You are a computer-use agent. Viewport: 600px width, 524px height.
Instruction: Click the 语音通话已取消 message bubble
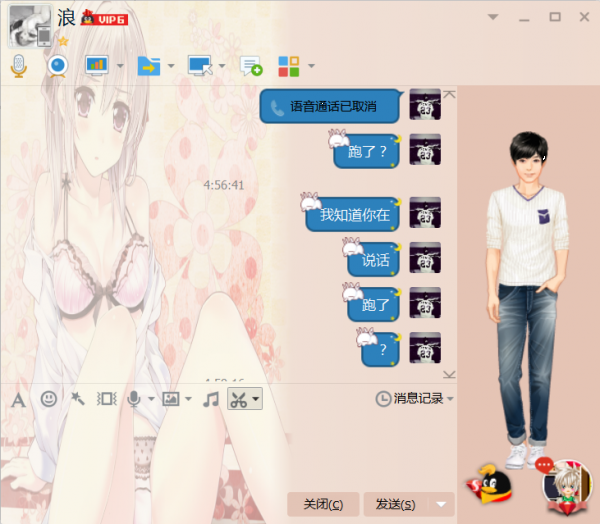(330, 106)
